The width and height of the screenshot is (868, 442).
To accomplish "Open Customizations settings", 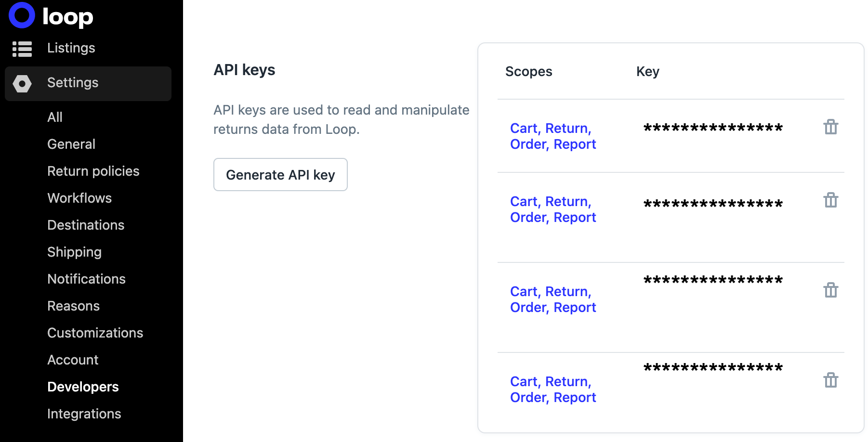I will [x=95, y=333].
